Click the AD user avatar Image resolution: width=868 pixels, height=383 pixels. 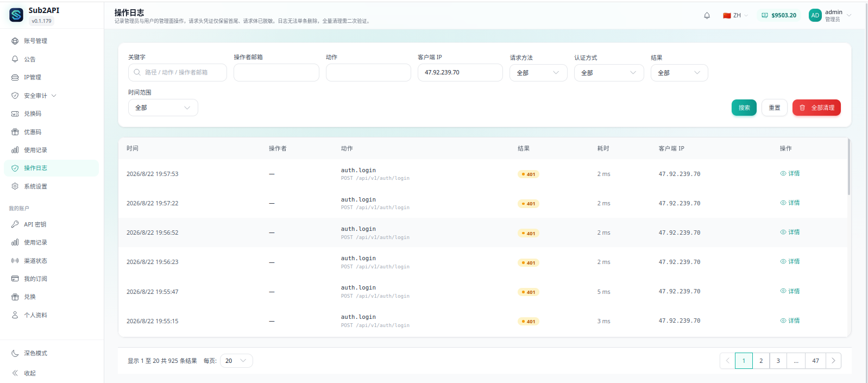(x=815, y=15)
